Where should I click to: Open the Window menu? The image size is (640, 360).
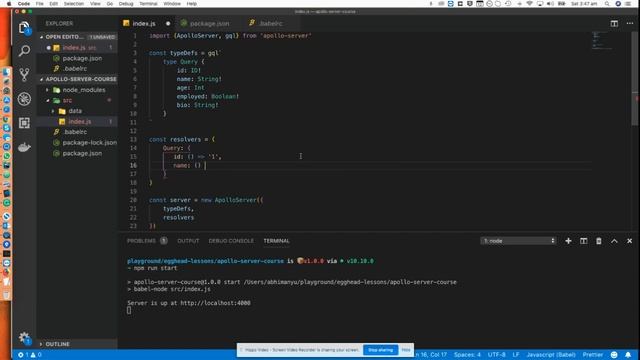click(172, 4)
